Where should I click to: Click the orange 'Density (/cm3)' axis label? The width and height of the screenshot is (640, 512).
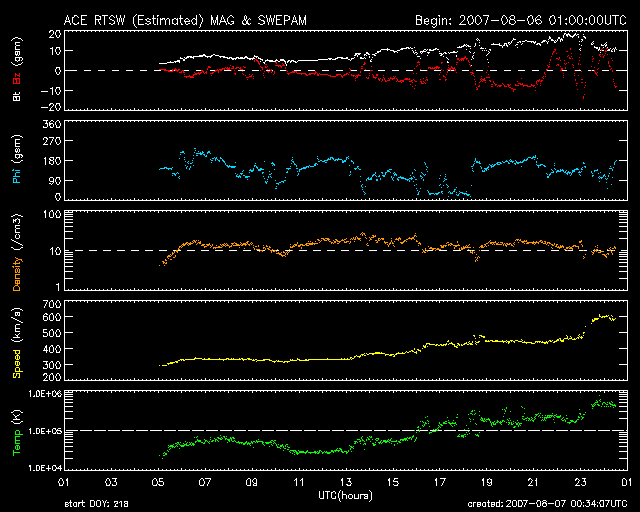coord(17,253)
